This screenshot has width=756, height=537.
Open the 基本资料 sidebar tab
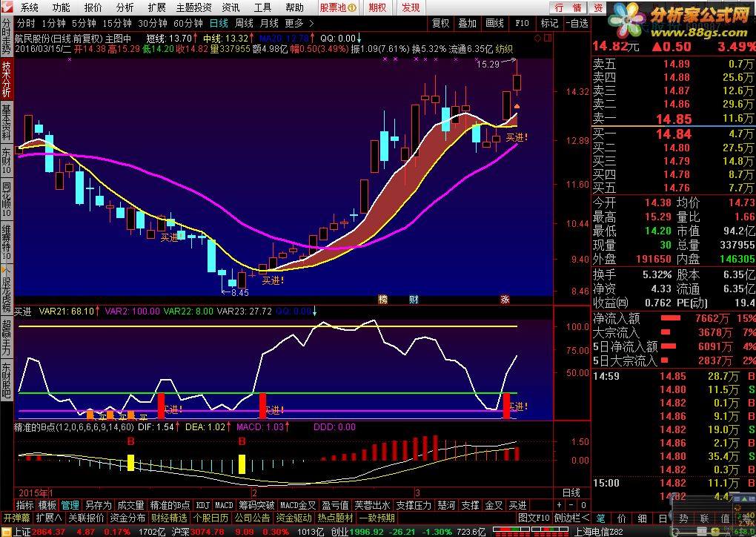point(7,122)
